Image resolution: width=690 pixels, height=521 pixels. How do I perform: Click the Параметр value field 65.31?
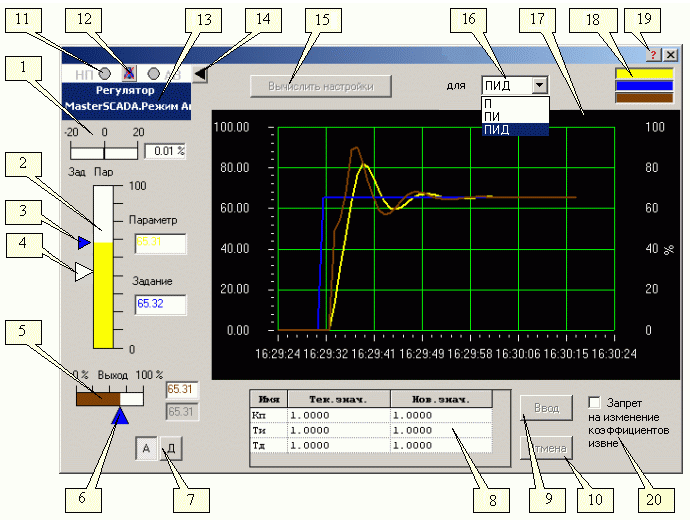click(x=160, y=243)
